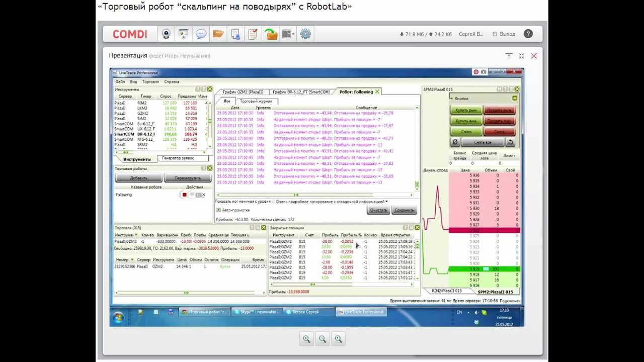Image resolution: width=644 pixels, height=362 pixels.
Task: Open Windows Start button
Action: pos(118,317)
